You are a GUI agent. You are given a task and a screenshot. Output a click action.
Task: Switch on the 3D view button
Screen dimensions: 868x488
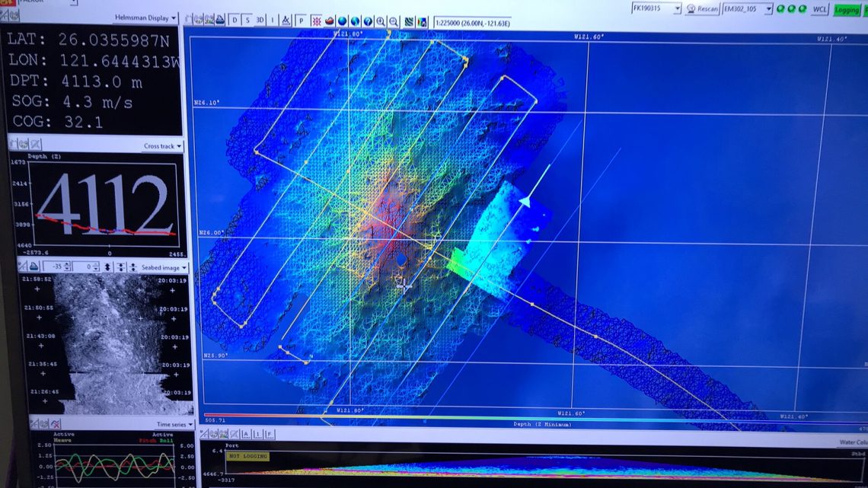tap(260, 21)
